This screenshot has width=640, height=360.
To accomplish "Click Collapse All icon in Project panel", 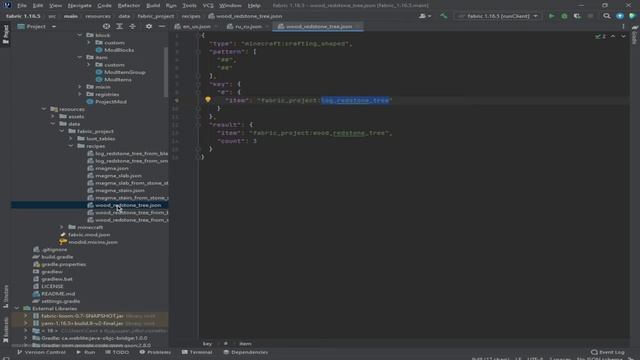I will [x=132, y=27].
